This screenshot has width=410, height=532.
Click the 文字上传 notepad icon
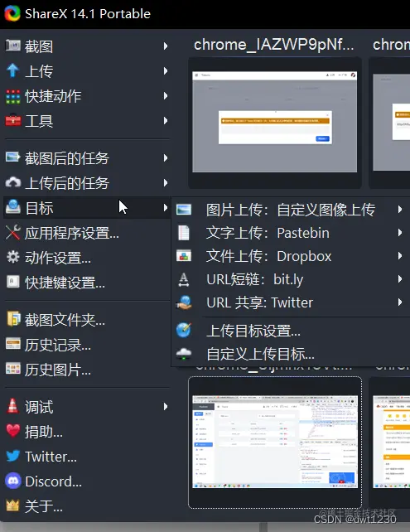[184, 233]
